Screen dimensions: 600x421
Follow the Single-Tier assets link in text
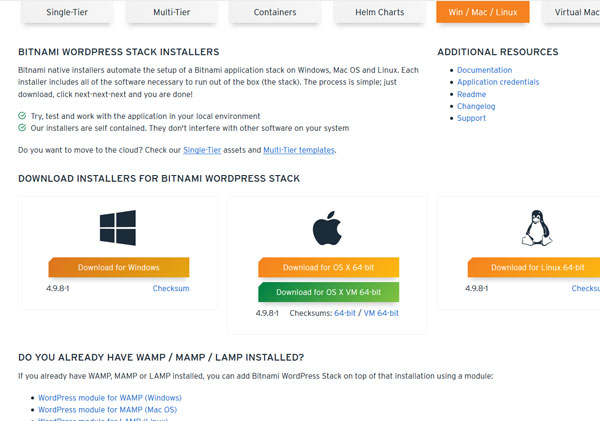pyautogui.click(x=202, y=150)
